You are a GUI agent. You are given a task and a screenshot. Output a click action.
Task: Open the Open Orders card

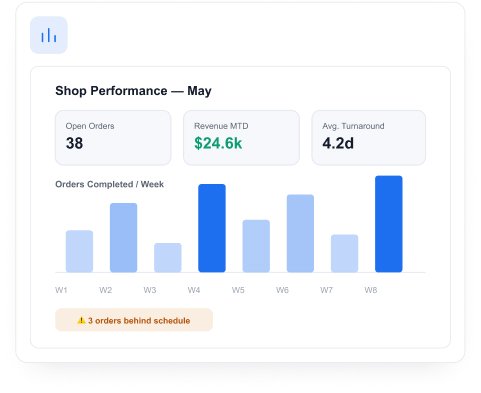[113, 138]
